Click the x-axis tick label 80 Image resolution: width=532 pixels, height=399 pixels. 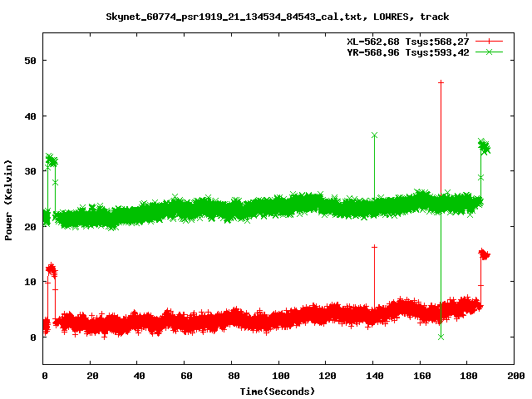click(234, 376)
